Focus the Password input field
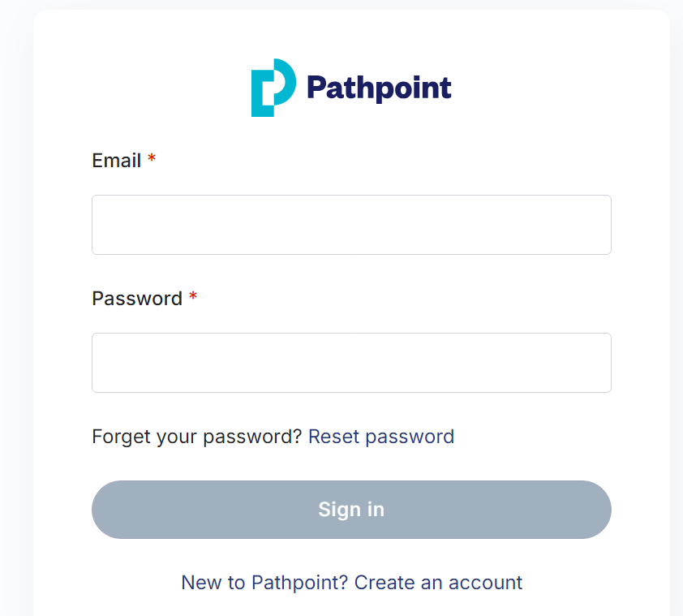The width and height of the screenshot is (683, 616). pyautogui.click(x=351, y=363)
